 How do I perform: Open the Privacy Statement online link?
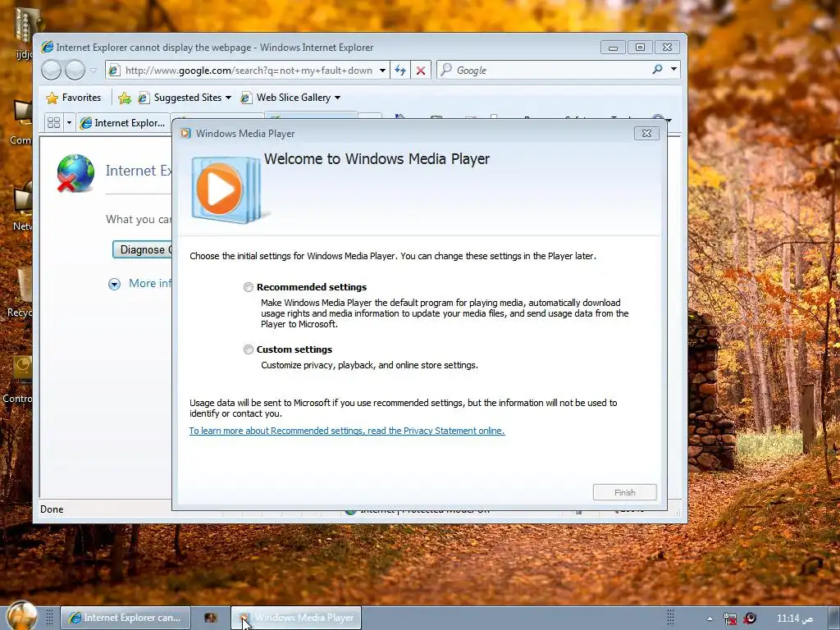click(x=347, y=431)
